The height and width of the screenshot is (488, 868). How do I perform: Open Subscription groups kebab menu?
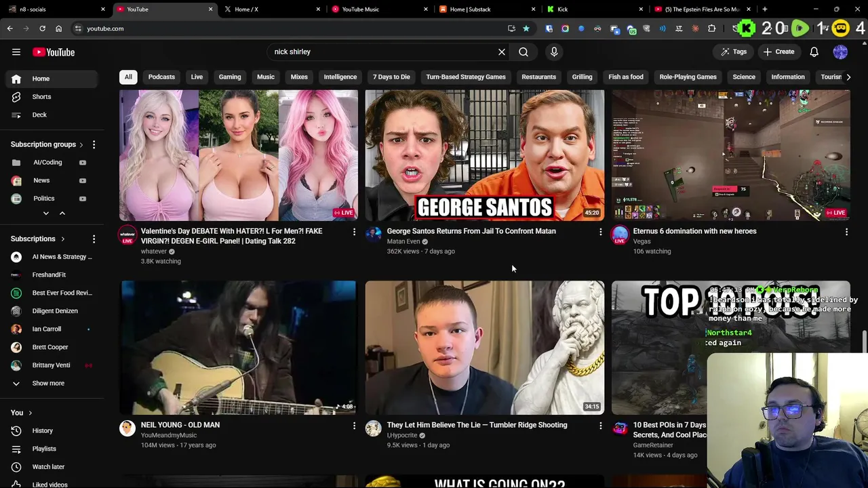[94, 144]
